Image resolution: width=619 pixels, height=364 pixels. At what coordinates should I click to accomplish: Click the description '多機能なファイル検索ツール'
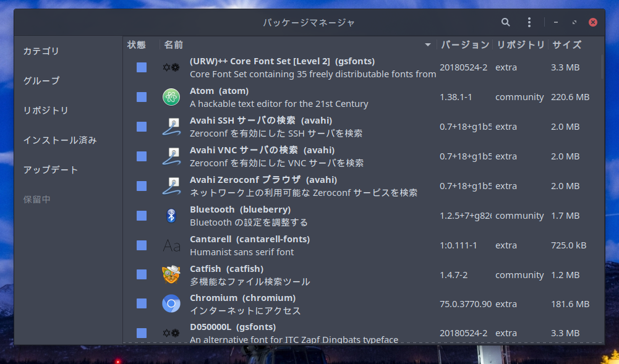pyautogui.click(x=250, y=282)
